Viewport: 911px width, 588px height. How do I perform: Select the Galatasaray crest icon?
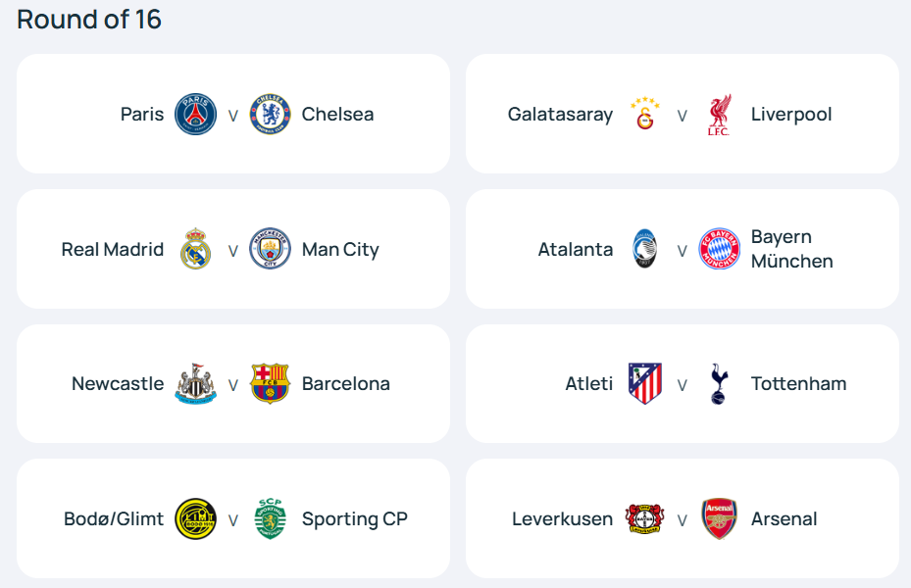tap(644, 114)
